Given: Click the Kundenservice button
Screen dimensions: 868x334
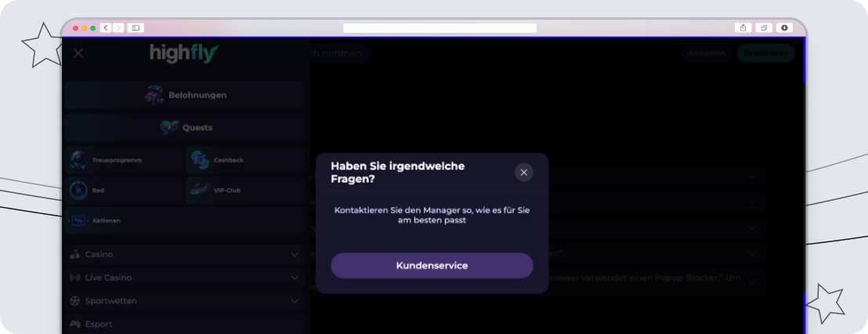Looking at the screenshot, I should tap(432, 265).
